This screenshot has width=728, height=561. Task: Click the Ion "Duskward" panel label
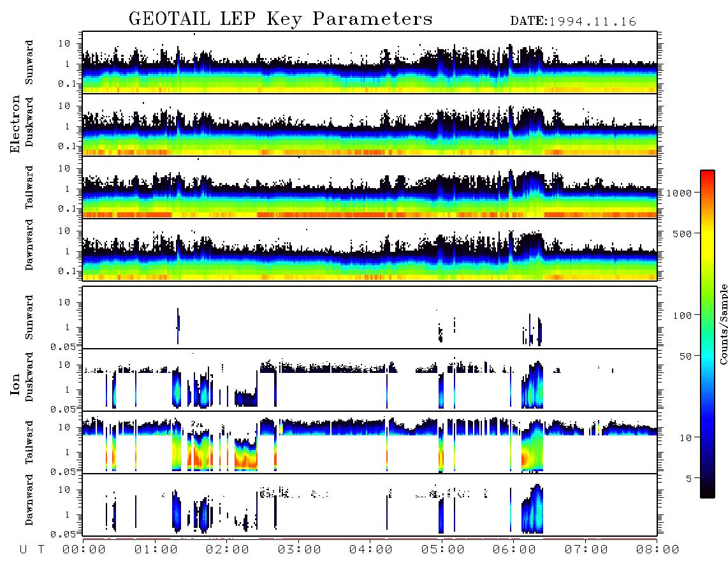pyautogui.click(x=29, y=377)
